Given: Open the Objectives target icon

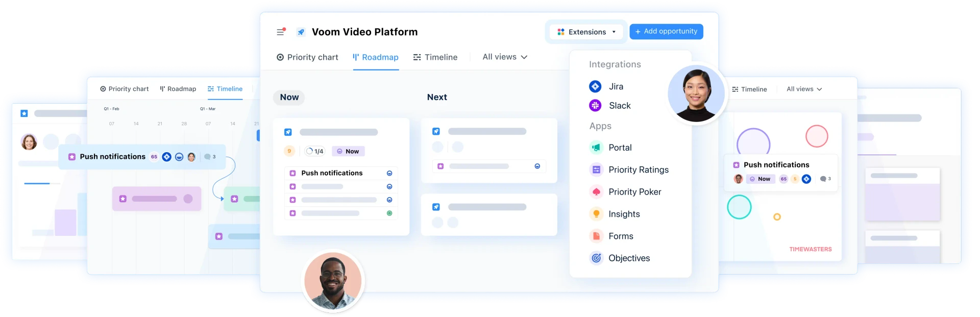Looking at the screenshot, I should pos(596,258).
